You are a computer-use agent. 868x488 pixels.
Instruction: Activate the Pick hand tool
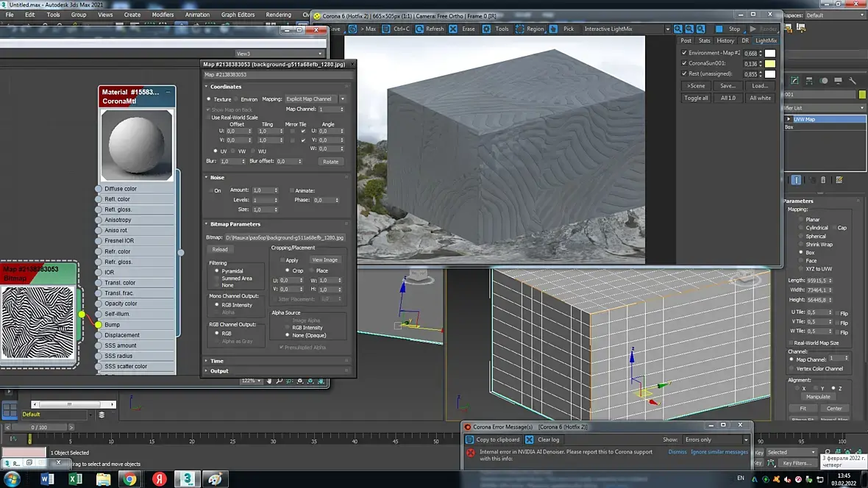554,29
